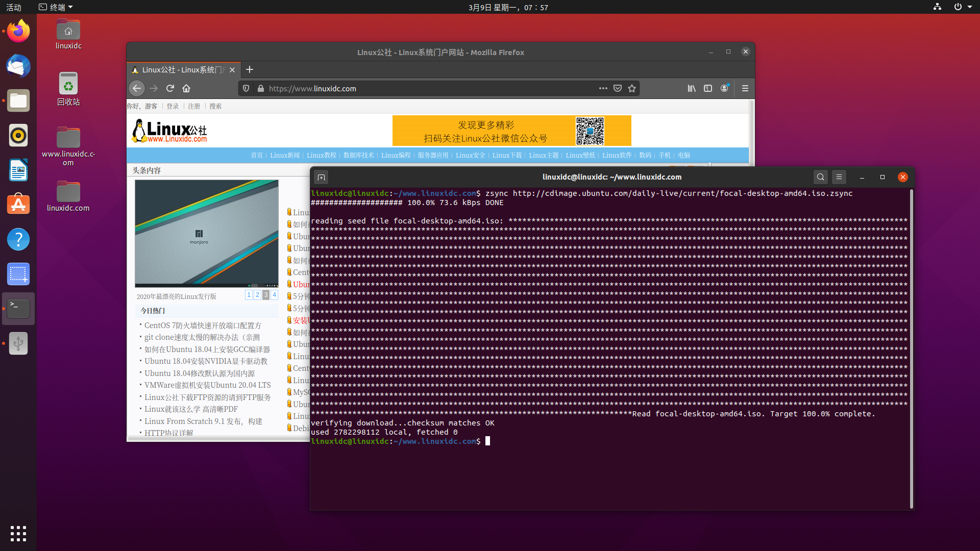Click the browser address bar
The width and height of the screenshot is (980, 551).
click(408, 88)
